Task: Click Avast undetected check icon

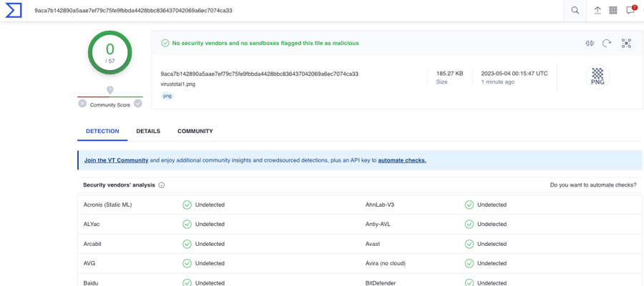Action: pyautogui.click(x=469, y=244)
